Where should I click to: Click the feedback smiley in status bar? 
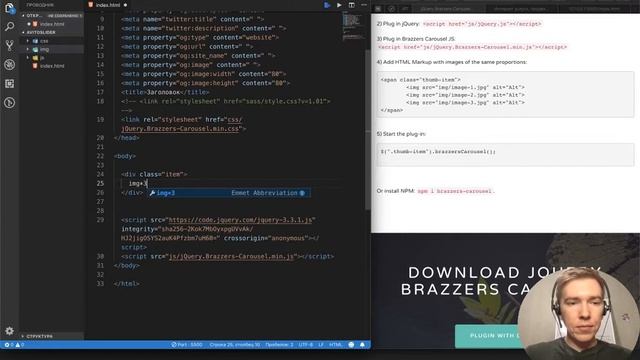(351, 345)
